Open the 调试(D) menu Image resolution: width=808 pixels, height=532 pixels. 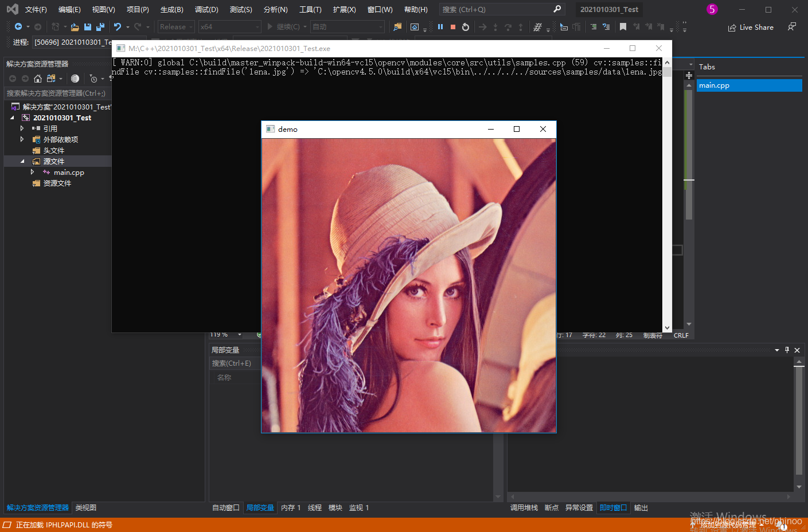click(206, 10)
